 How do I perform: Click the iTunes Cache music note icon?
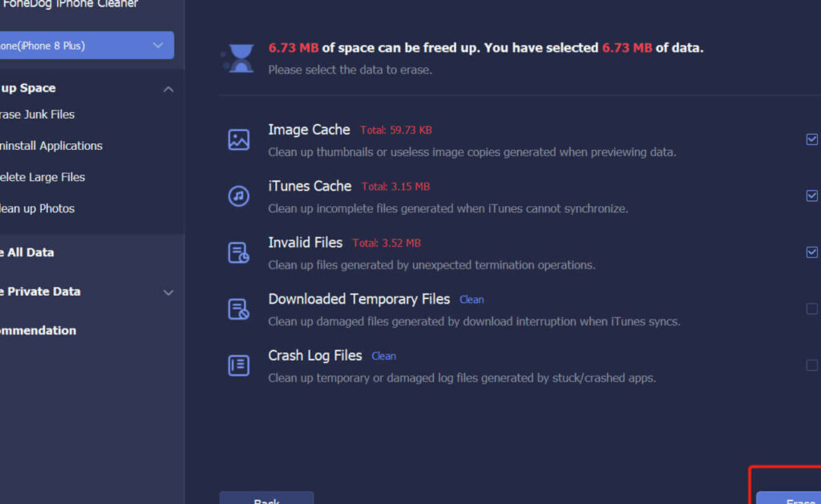tap(239, 196)
